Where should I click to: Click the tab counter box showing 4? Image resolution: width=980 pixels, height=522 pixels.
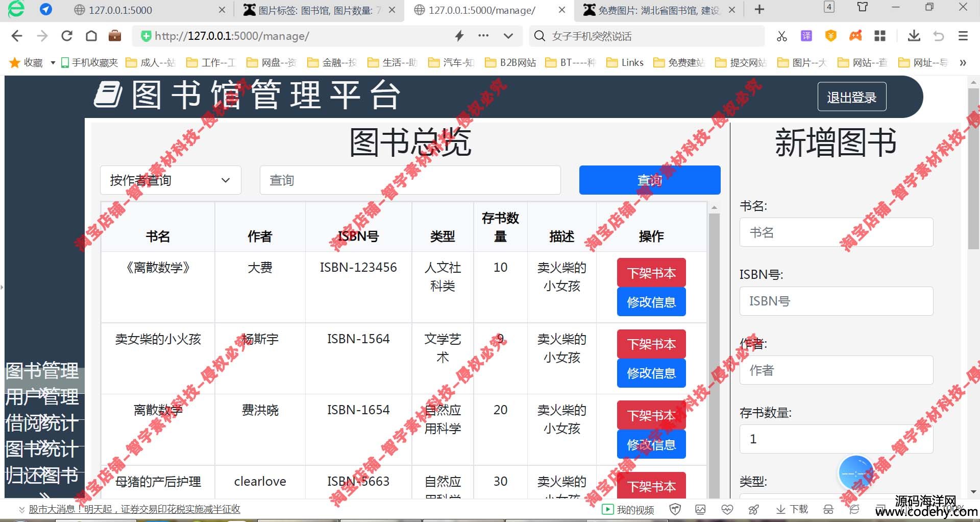tap(829, 7)
